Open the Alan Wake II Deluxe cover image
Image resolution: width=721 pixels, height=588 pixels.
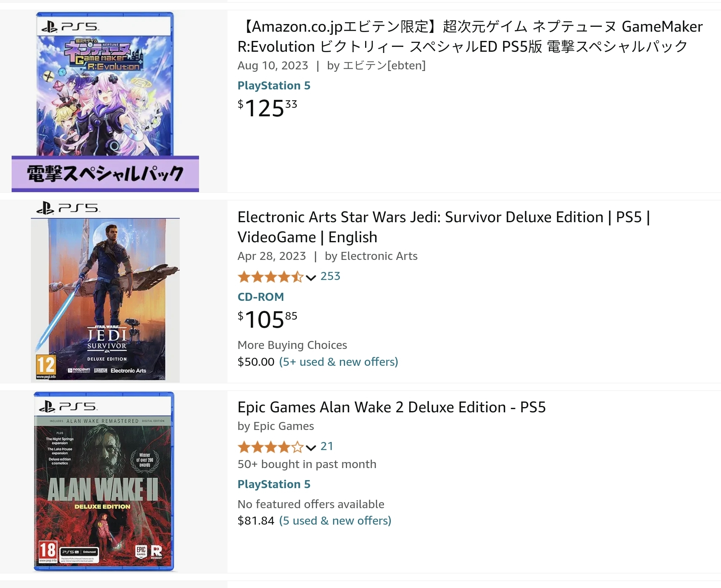[104, 481]
